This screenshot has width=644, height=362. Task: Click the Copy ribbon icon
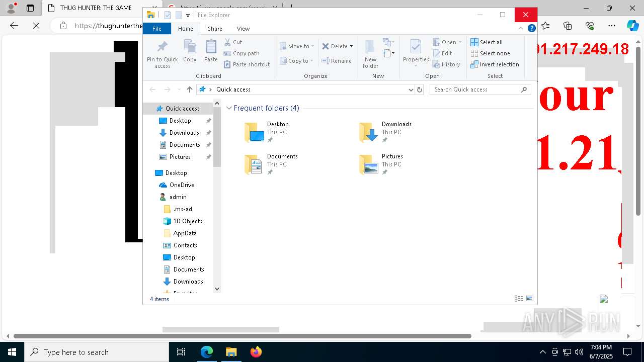190,51
